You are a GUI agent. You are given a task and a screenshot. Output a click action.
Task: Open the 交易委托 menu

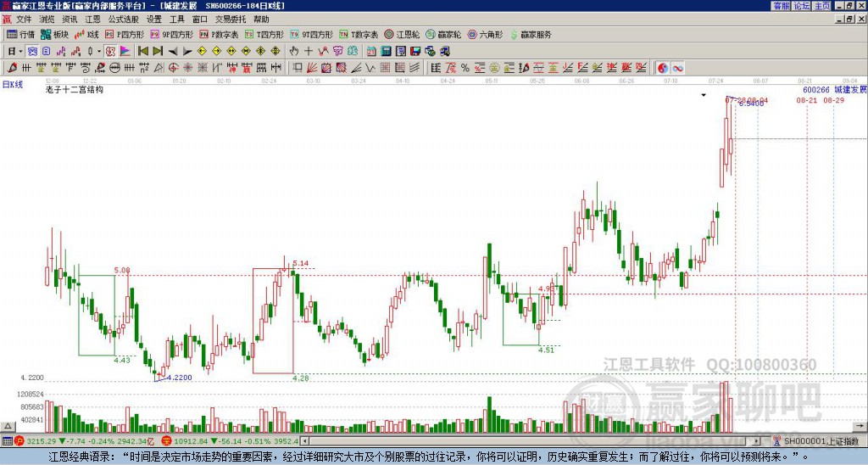pos(231,20)
